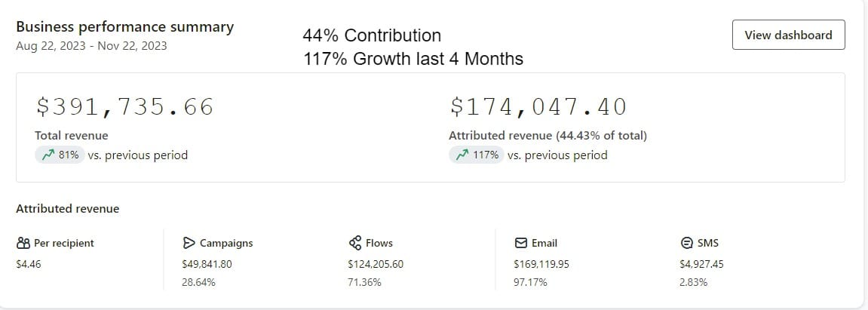Click the Attributed revenue section heading
868x310 pixels.
pos(67,209)
